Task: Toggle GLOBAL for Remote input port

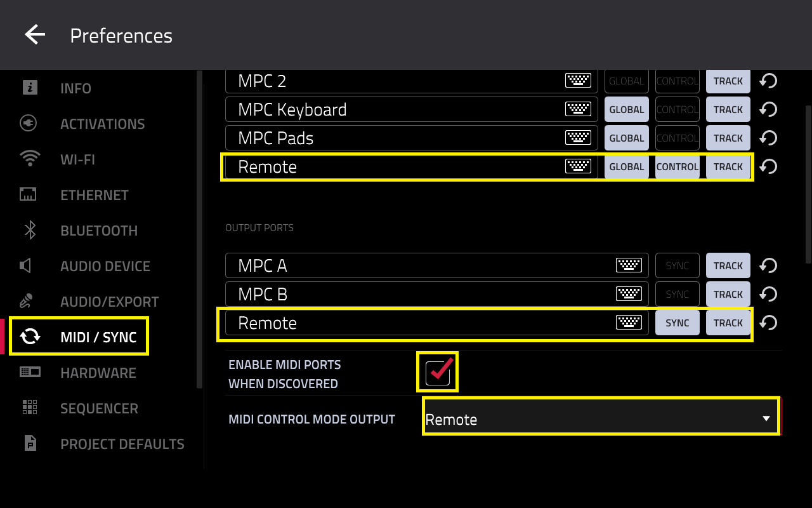Action: 627,166
